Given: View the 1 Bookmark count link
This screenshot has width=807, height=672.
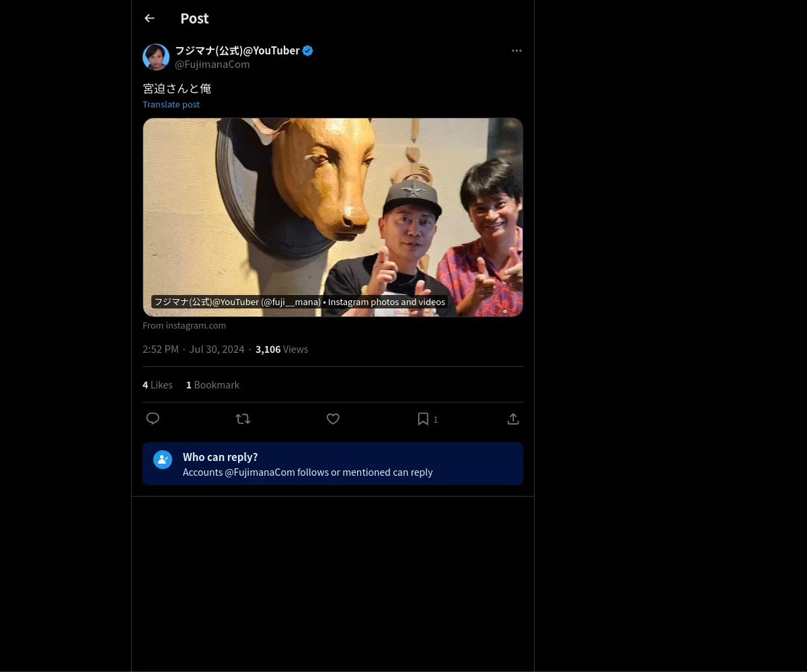Looking at the screenshot, I should click(213, 384).
